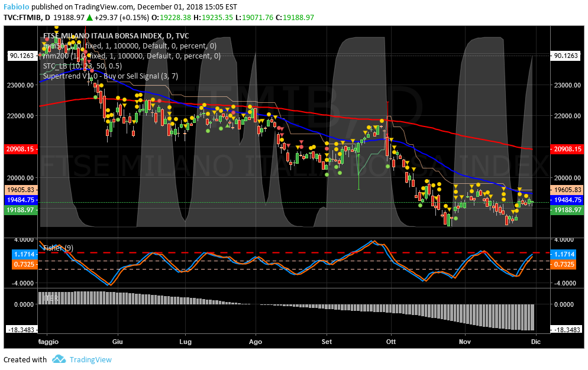588x370 pixels.
Task: Click the left 1.1714 Fisher value label
Action: [24, 254]
